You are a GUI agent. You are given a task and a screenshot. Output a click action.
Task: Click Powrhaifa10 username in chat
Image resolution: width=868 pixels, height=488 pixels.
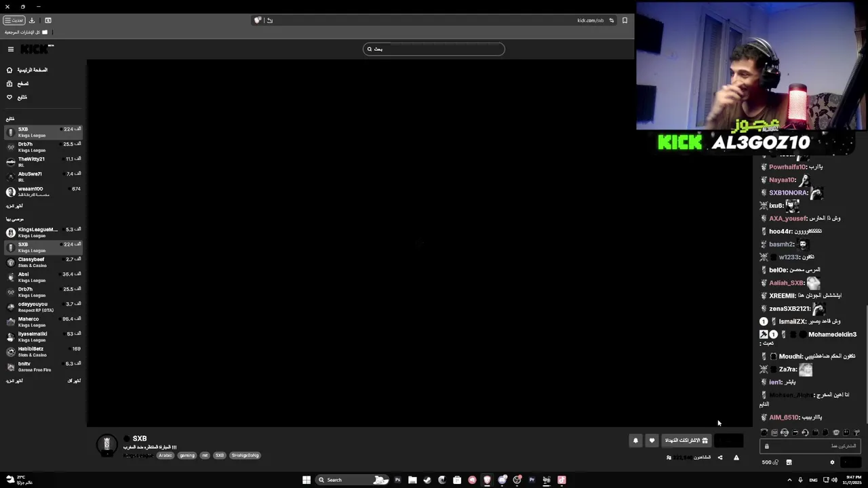tap(787, 167)
